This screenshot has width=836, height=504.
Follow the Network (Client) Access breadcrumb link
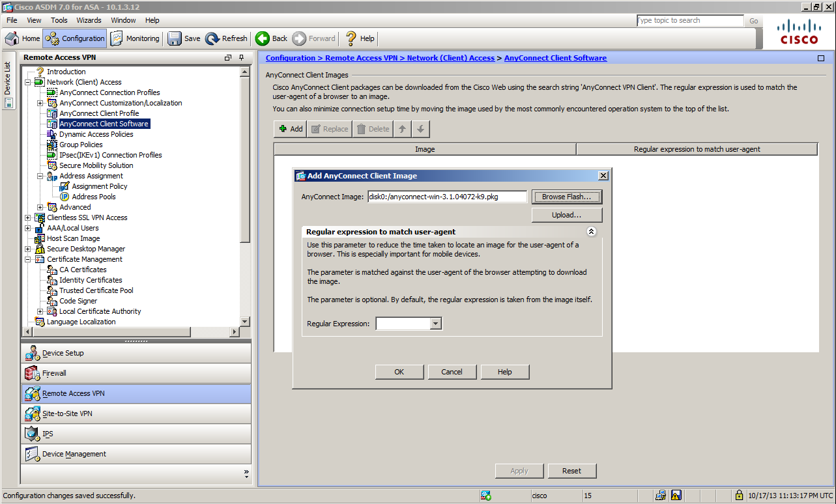(x=451, y=58)
